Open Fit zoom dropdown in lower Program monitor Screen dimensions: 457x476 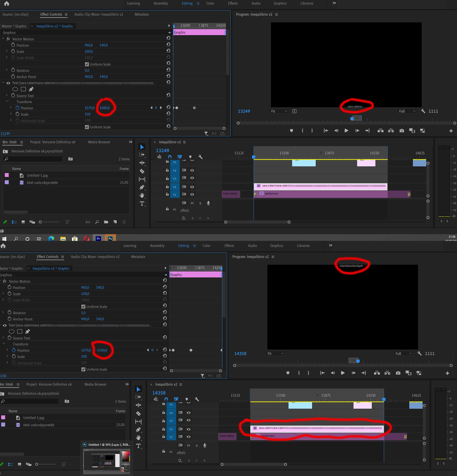[275, 353]
